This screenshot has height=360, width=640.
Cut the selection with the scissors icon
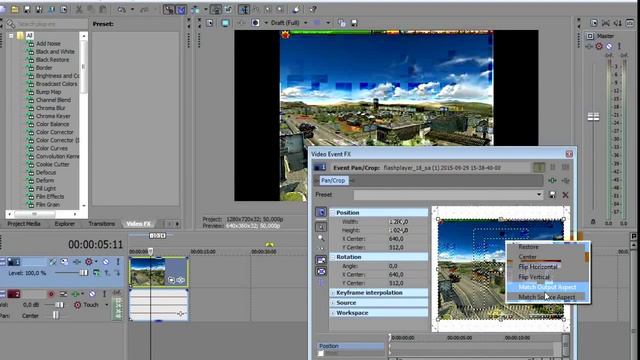point(79,9)
